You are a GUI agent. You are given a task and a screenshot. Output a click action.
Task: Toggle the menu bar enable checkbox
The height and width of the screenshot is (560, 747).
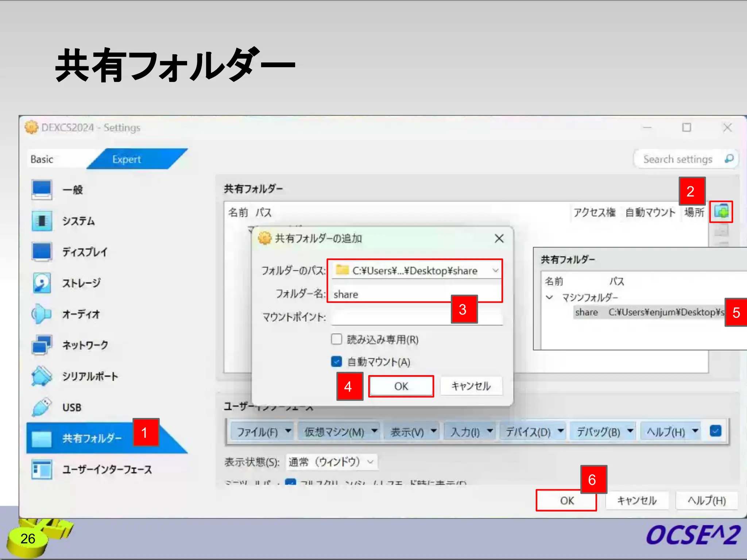pos(716,431)
